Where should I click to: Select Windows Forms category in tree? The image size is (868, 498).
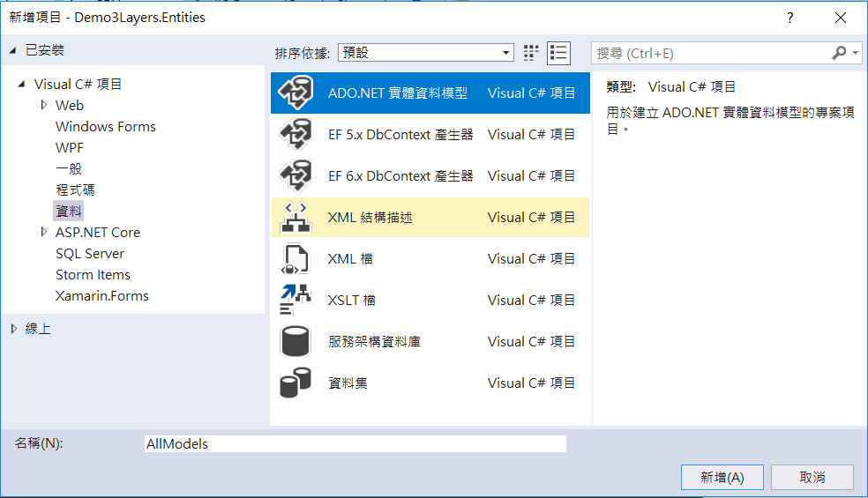(105, 126)
